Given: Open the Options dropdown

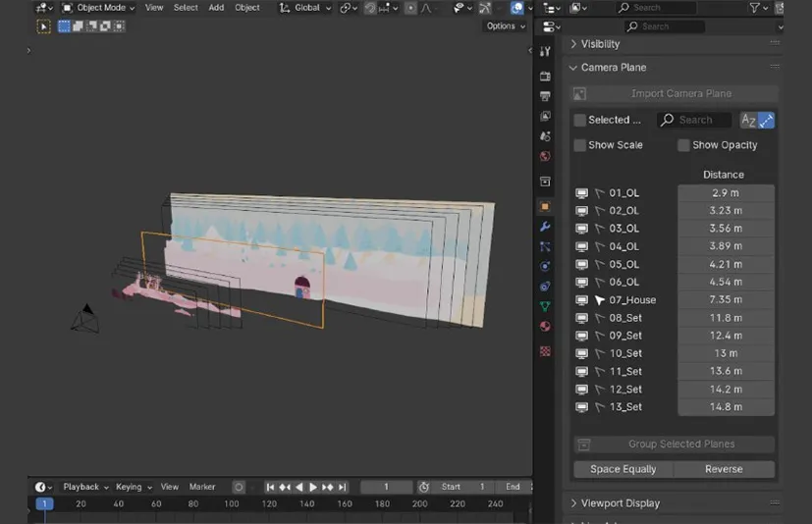Looking at the screenshot, I should pos(506,26).
